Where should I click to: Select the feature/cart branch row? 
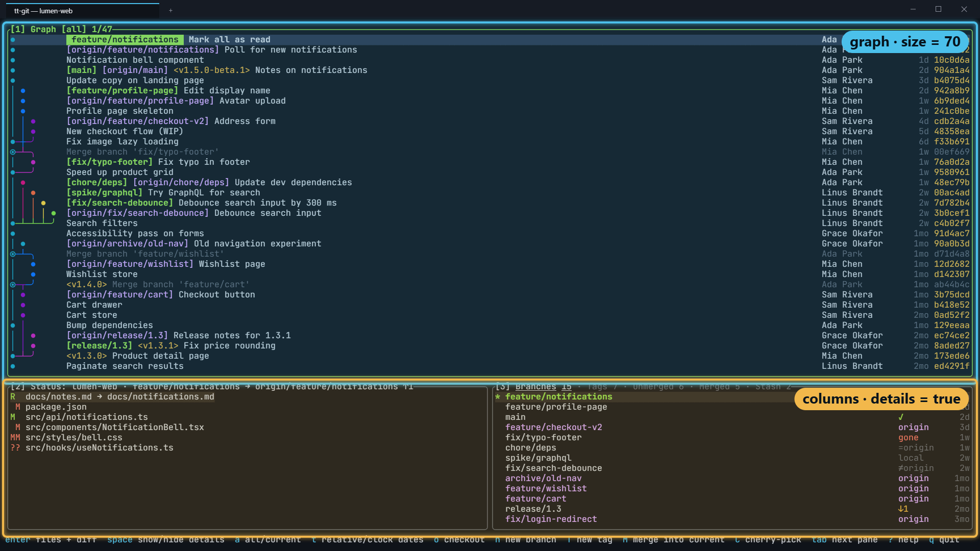pyautogui.click(x=732, y=499)
